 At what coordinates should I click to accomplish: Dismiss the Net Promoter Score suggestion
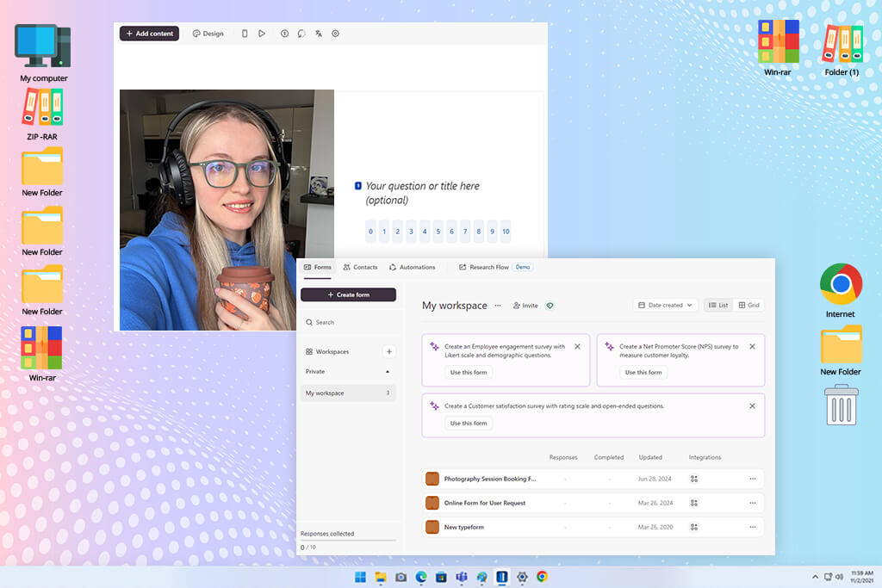tap(752, 347)
